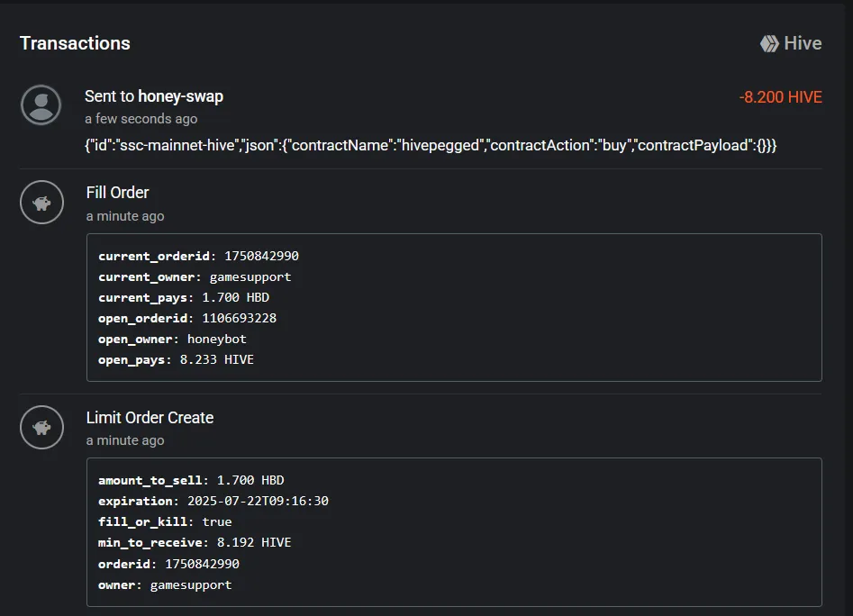The width and height of the screenshot is (853, 616).
Task: Click the current_orderid 1750842990 value
Action: (x=262, y=256)
